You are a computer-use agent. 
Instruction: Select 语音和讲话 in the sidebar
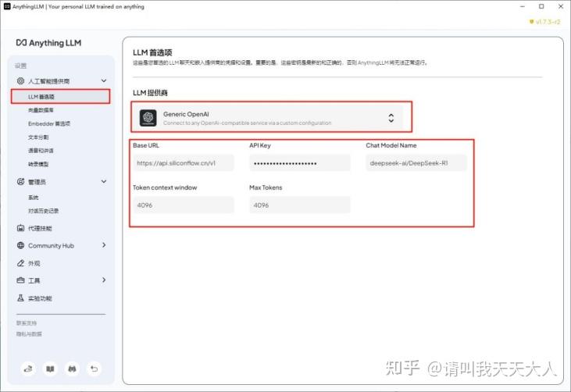tap(41, 151)
